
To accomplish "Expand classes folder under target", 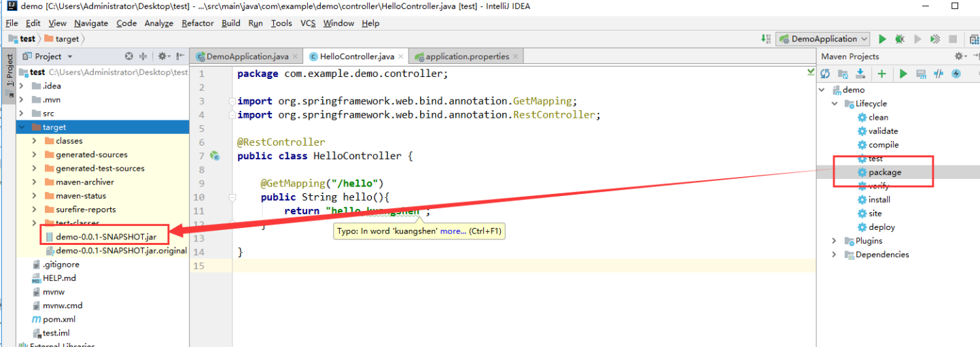I will [35, 141].
